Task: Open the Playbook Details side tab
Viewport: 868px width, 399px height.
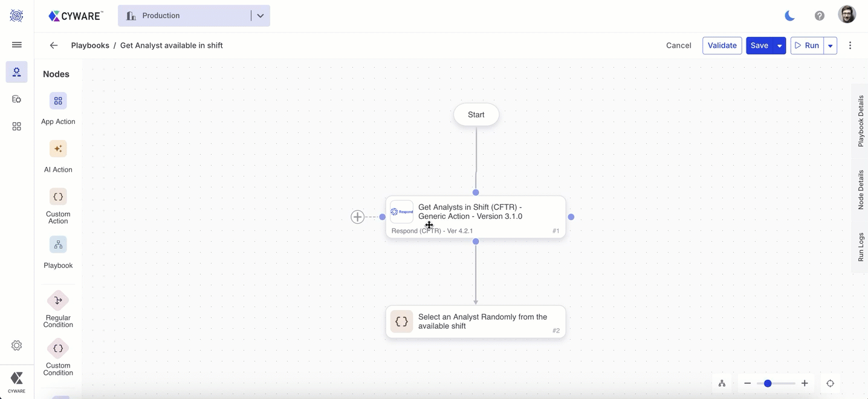Action: click(861, 121)
